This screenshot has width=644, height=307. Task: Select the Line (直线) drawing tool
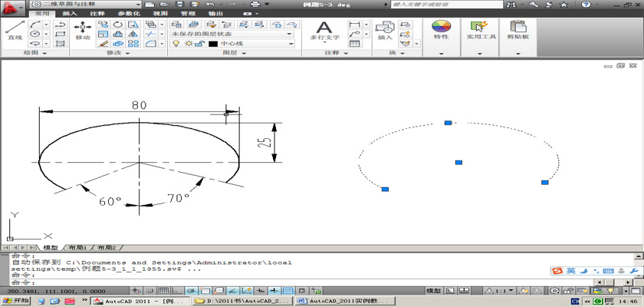point(15,31)
